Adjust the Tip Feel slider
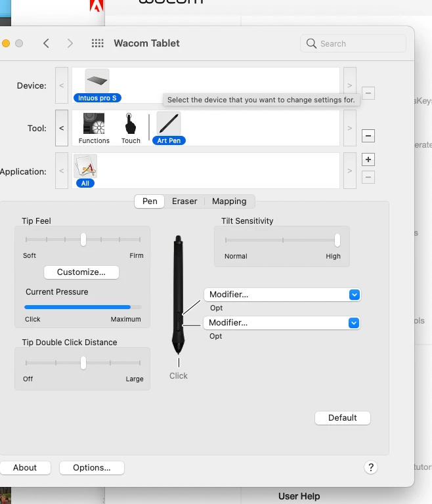The image size is (432, 504). 83,240
